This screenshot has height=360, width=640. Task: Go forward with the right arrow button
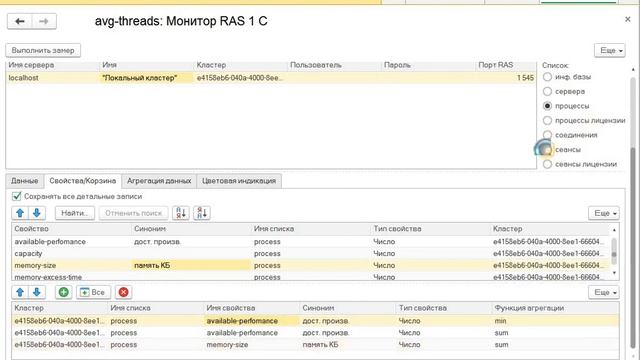tap(44, 21)
